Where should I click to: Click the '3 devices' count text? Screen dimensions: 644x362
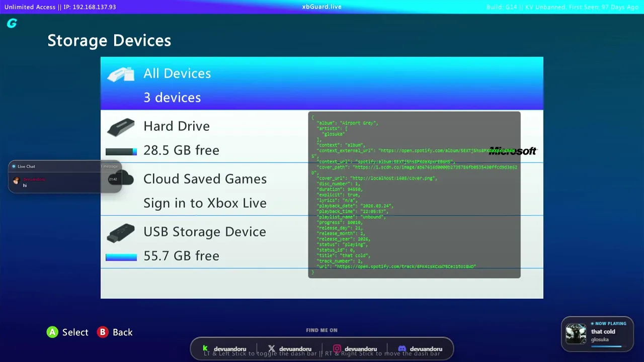172,98
